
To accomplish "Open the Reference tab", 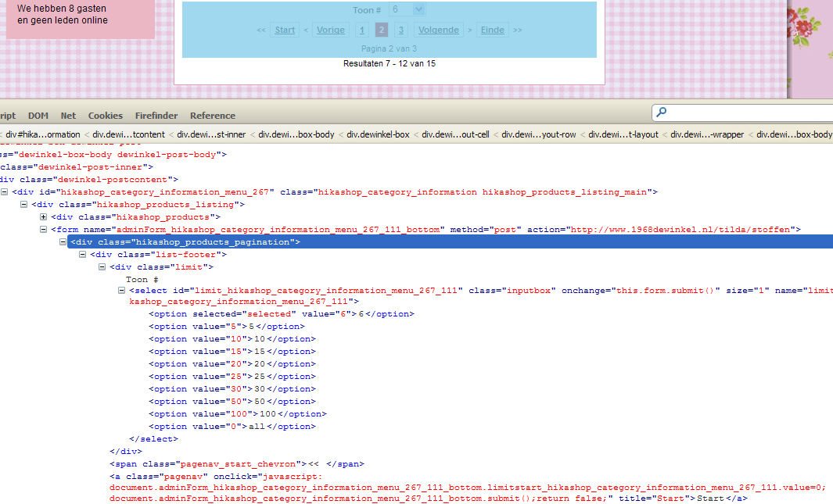I will [x=213, y=116].
